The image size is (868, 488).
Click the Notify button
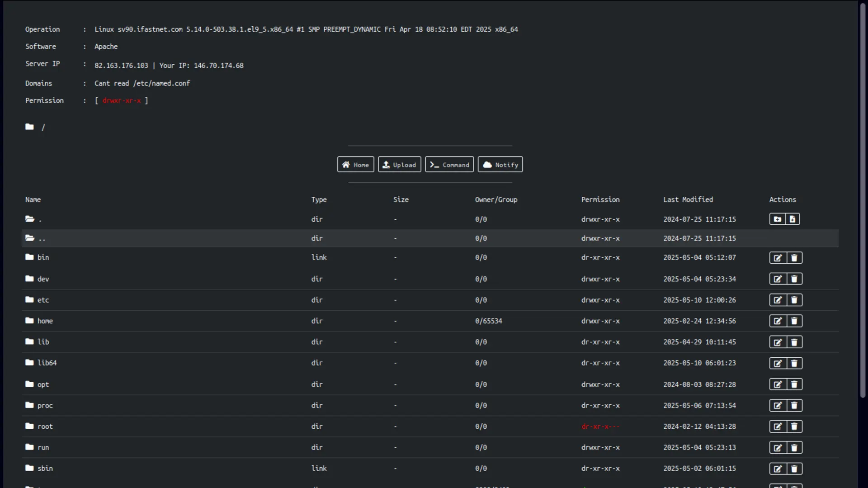click(500, 165)
